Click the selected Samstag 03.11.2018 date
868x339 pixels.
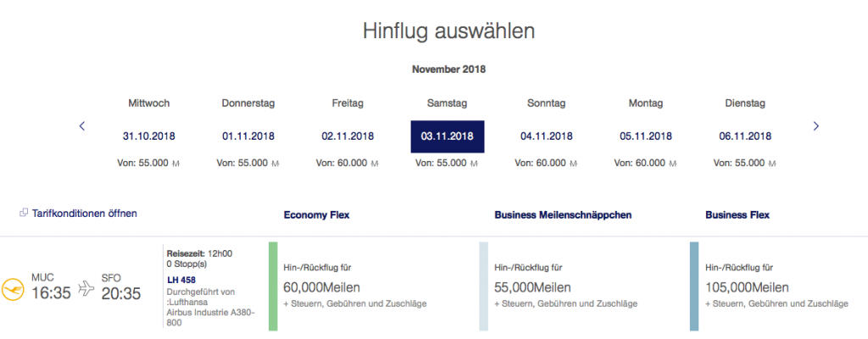coord(447,136)
